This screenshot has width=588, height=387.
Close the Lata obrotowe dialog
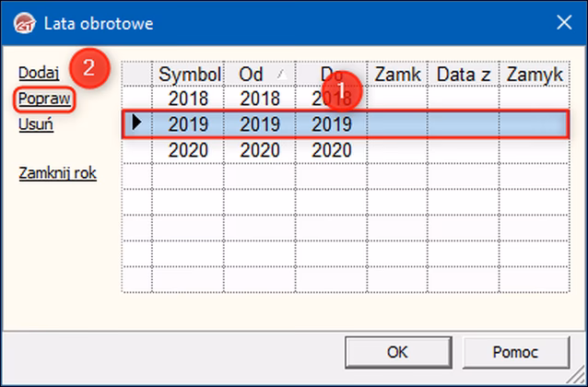point(562,22)
